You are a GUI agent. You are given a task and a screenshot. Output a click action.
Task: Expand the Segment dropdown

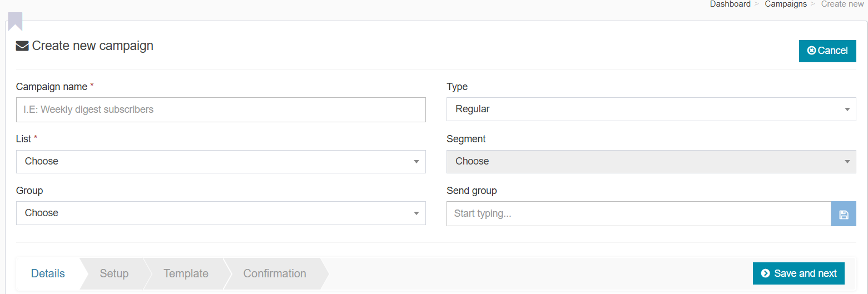pyautogui.click(x=651, y=161)
